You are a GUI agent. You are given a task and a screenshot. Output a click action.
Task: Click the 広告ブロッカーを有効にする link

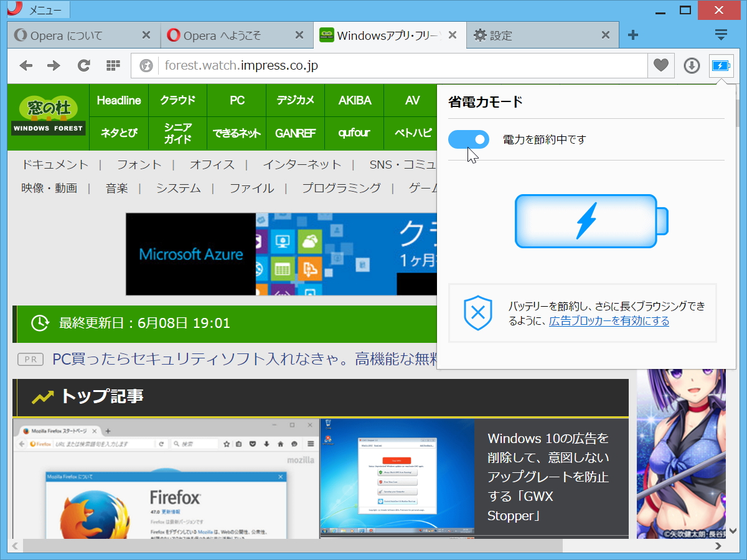609,321
